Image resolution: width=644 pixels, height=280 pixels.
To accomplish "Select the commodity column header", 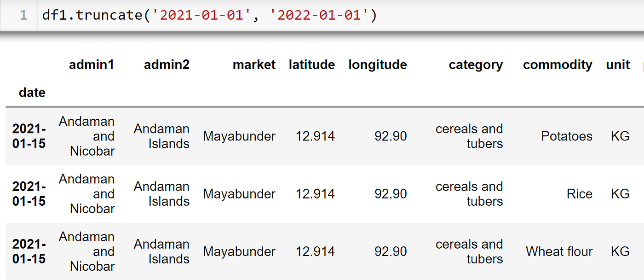I will (x=558, y=65).
